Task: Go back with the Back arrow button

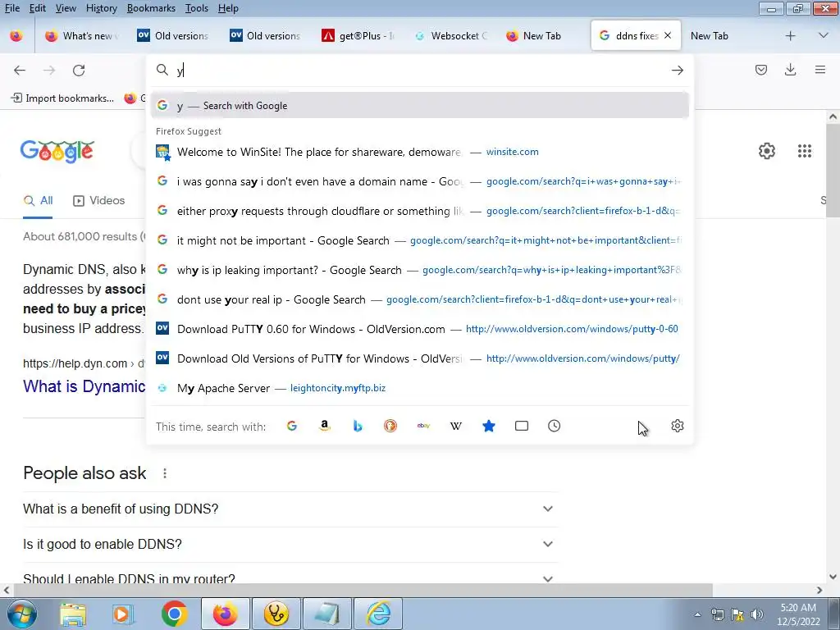Action: [x=20, y=71]
